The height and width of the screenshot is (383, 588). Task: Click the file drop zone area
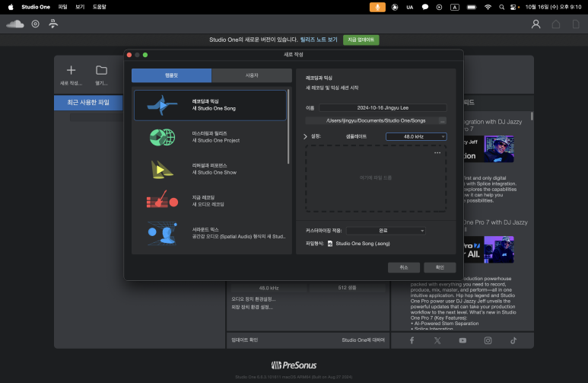click(x=376, y=178)
